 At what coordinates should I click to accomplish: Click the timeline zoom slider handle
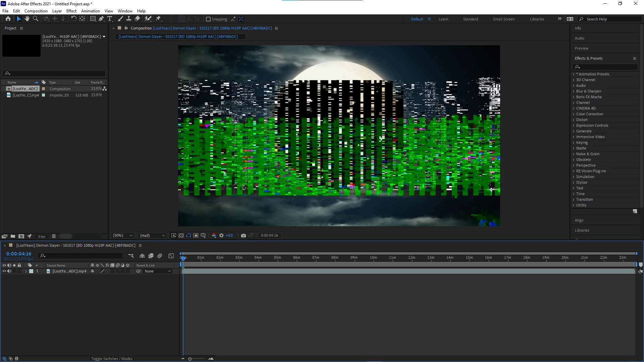[190, 359]
